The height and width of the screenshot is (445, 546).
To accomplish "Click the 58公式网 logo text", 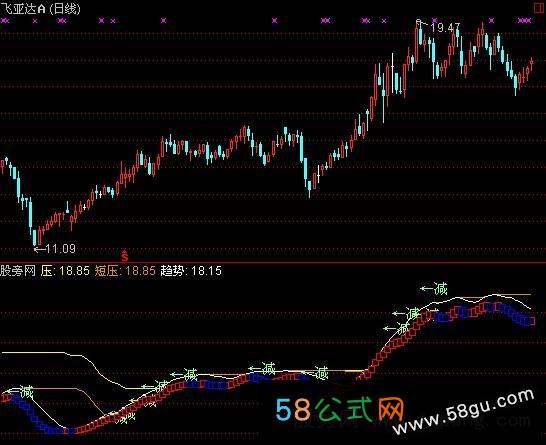I will pyautogui.click(x=340, y=409).
